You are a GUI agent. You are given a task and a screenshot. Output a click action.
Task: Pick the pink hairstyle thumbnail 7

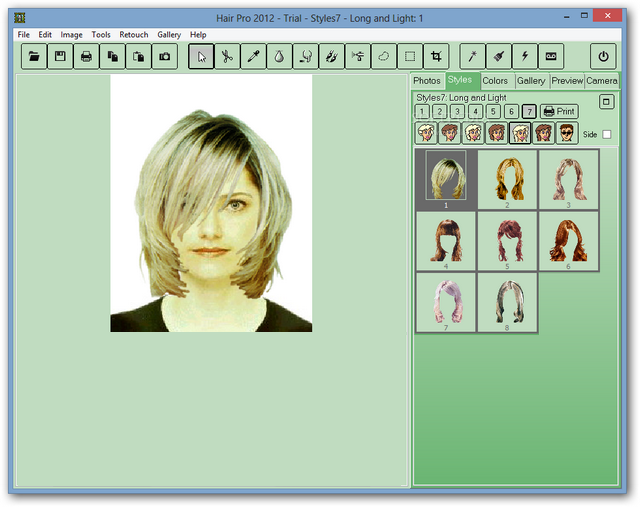(446, 302)
